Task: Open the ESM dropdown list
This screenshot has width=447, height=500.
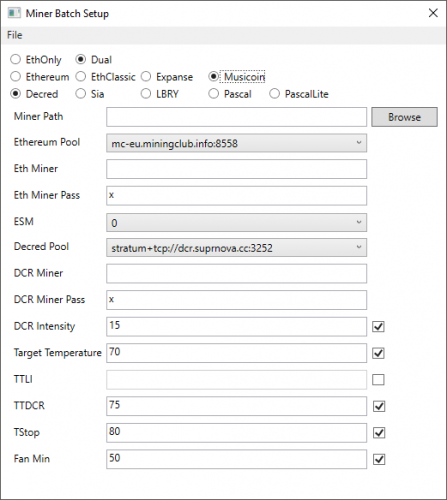Action: (x=236, y=223)
